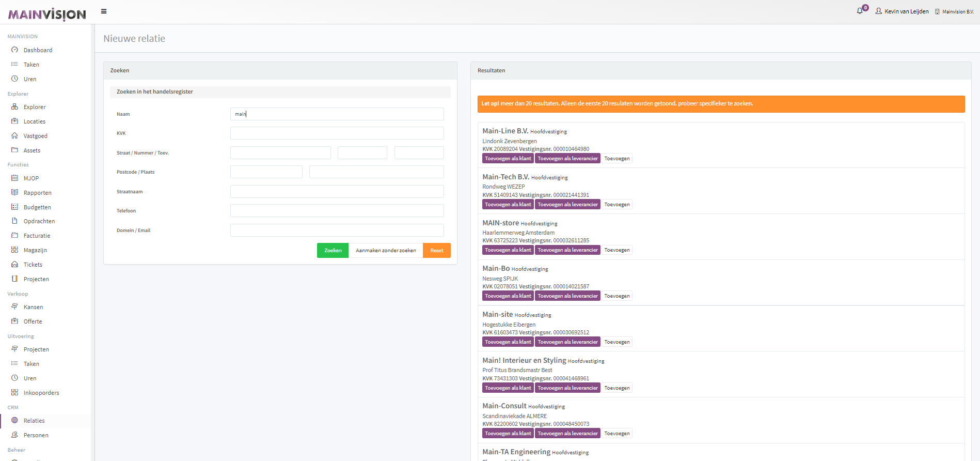This screenshot has width=980, height=461.
Task: Click Aanmaken zonder zoeken
Action: tap(386, 250)
